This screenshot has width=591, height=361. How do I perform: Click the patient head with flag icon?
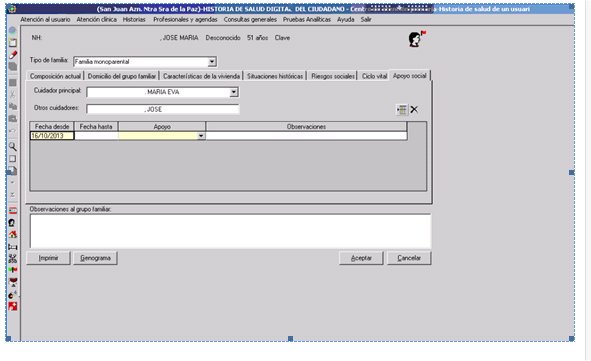coord(417,39)
